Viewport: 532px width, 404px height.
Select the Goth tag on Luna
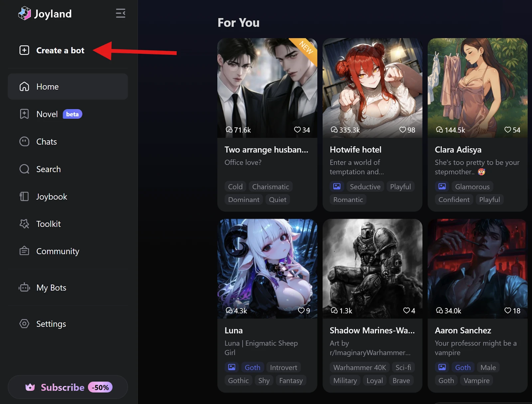point(252,367)
